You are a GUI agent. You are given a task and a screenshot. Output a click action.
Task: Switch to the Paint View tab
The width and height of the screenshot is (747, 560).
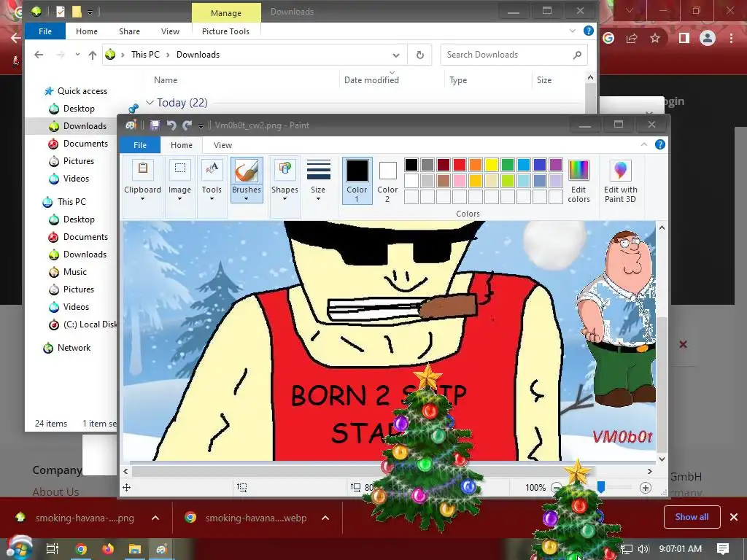pyautogui.click(x=222, y=145)
